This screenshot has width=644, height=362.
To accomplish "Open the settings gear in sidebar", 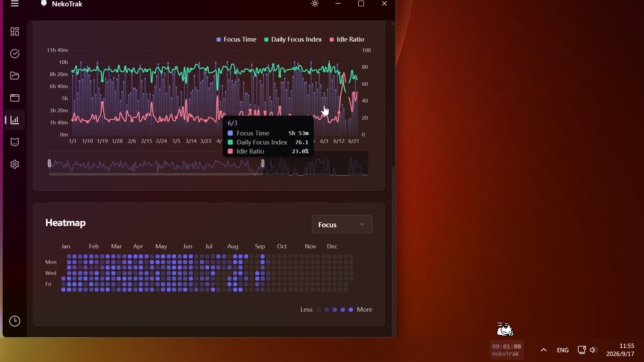I will tap(15, 164).
